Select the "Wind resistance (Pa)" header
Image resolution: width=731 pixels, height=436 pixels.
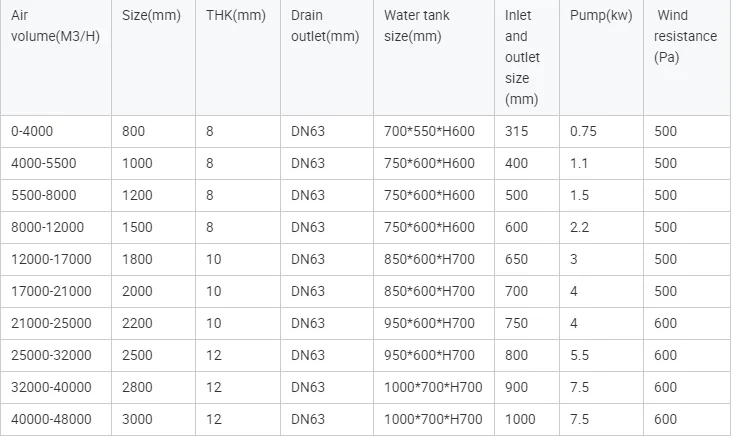coord(686,37)
